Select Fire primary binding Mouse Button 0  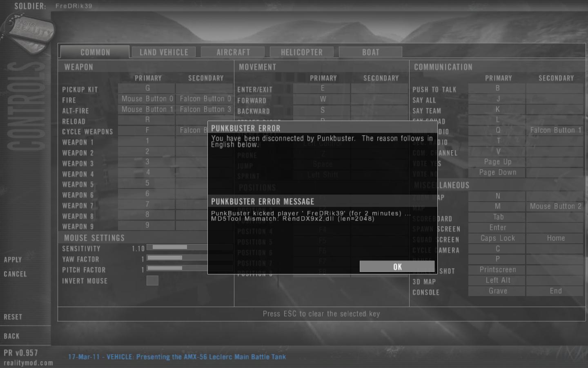point(147,99)
